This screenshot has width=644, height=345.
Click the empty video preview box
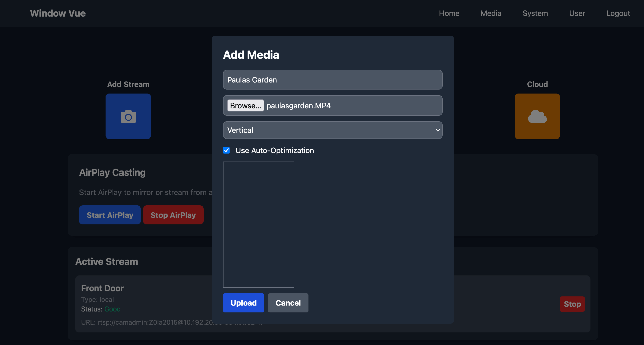coord(258,224)
